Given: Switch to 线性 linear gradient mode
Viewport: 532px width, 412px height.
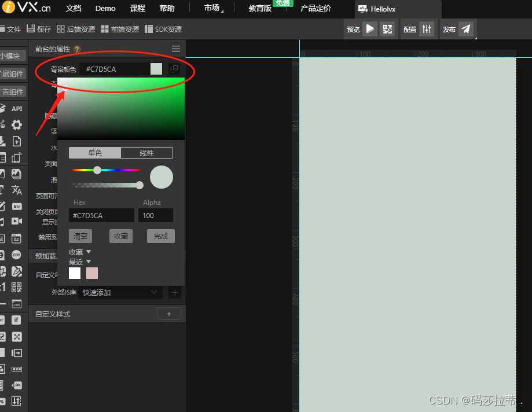Looking at the screenshot, I should [146, 153].
